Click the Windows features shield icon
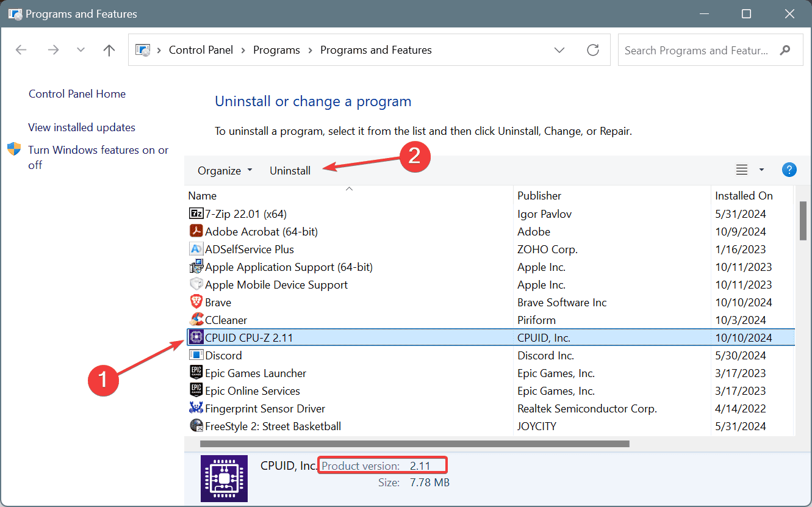 tap(14, 149)
